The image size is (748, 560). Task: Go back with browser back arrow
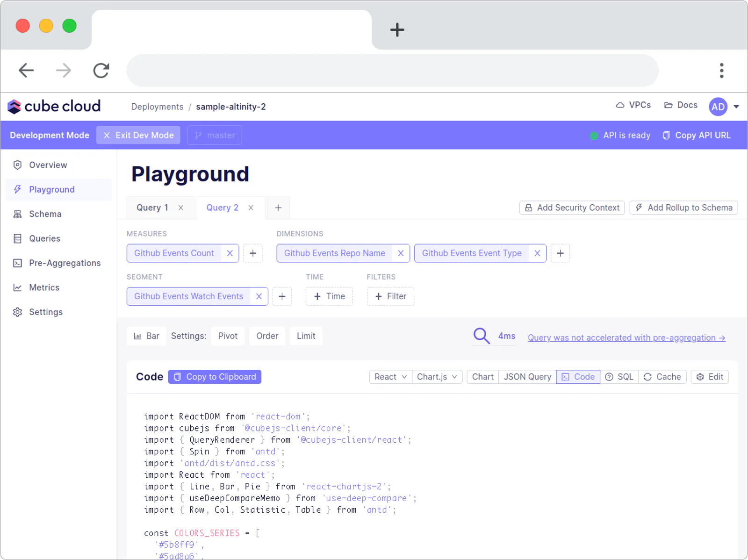(x=26, y=71)
